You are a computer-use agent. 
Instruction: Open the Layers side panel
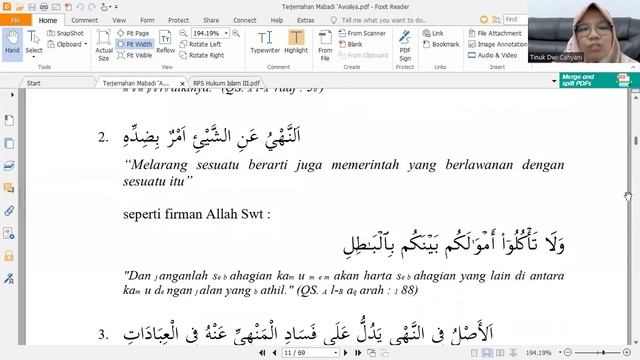[9, 166]
